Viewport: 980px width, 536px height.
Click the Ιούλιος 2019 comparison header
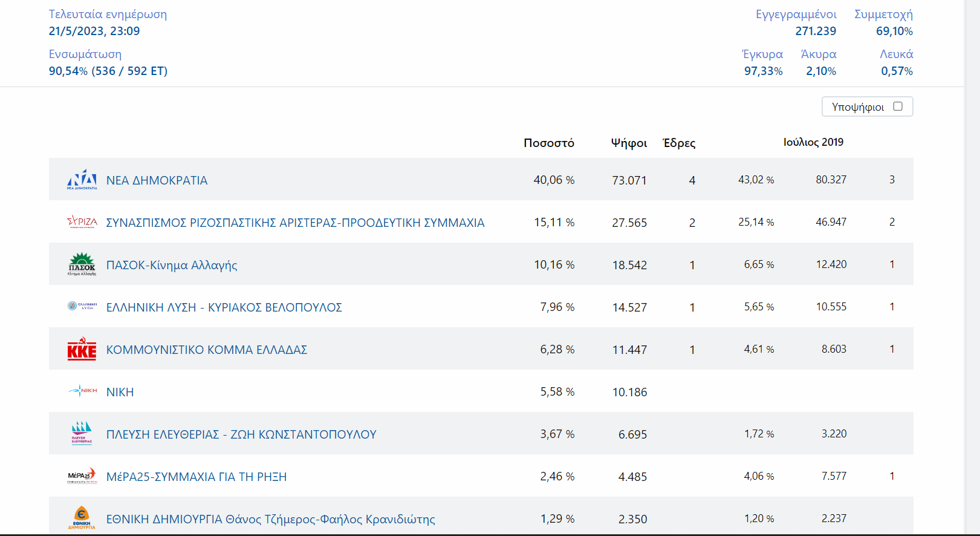click(813, 142)
